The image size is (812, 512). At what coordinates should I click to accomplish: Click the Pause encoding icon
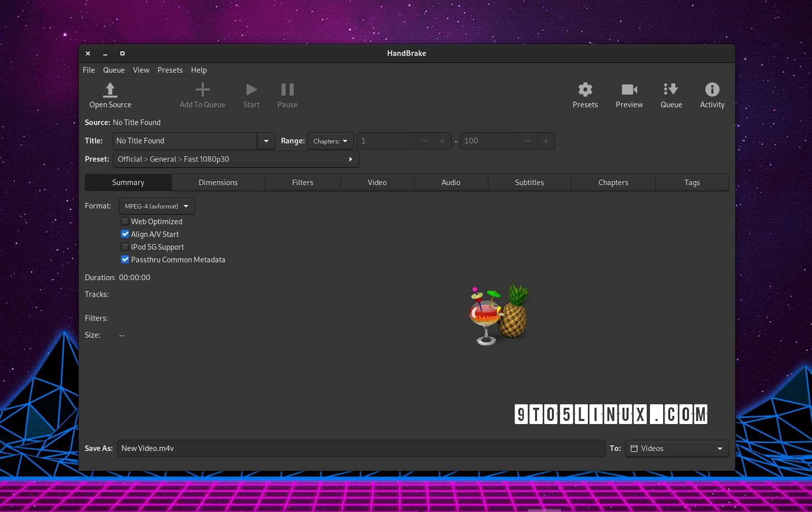(287, 90)
